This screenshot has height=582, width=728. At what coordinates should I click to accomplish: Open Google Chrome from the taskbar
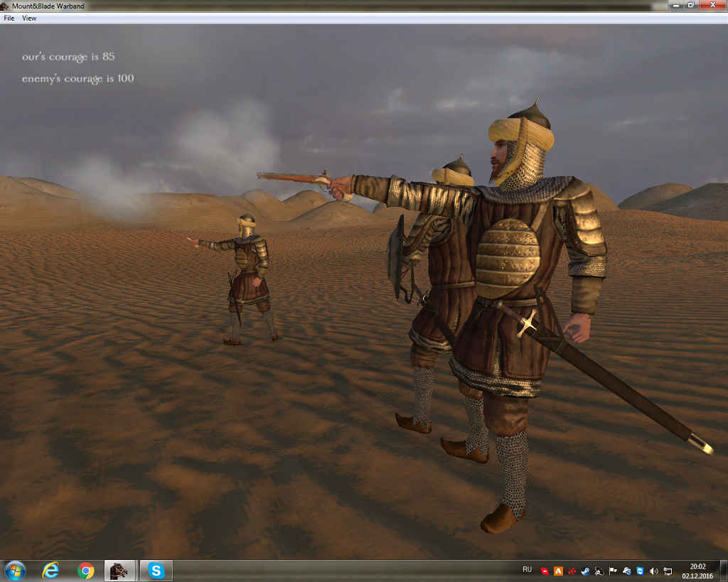86,571
